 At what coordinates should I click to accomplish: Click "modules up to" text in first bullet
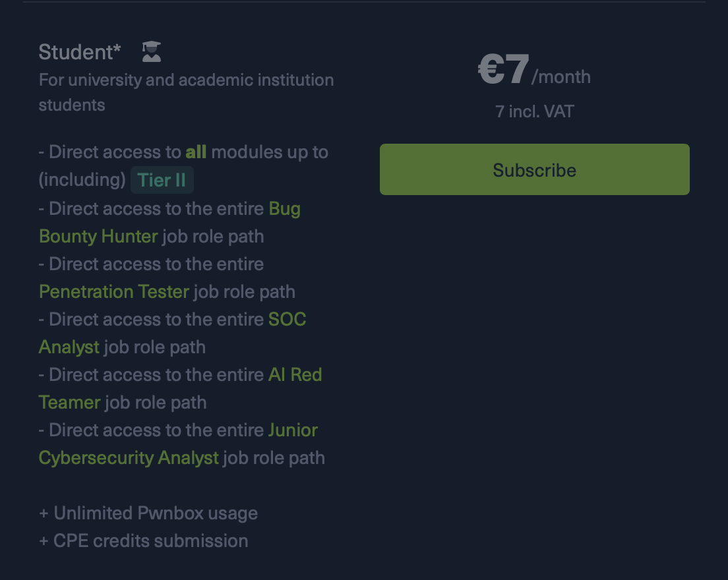pyautogui.click(x=270, y=152)
